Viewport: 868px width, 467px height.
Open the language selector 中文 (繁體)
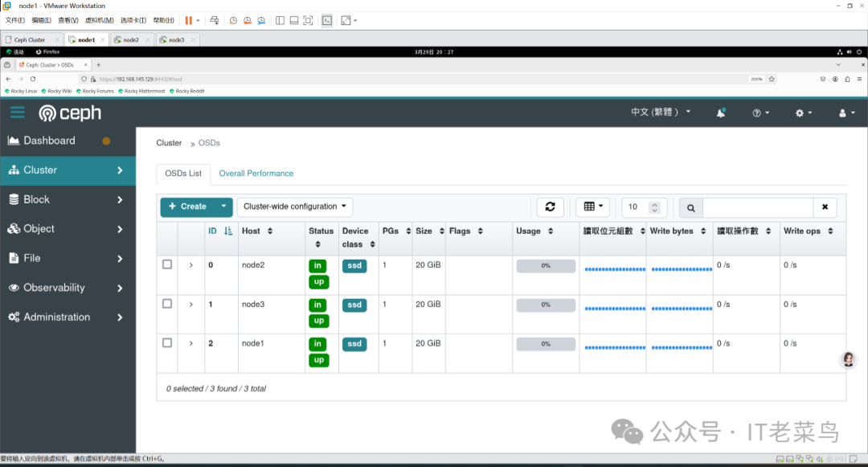[661, 113]
